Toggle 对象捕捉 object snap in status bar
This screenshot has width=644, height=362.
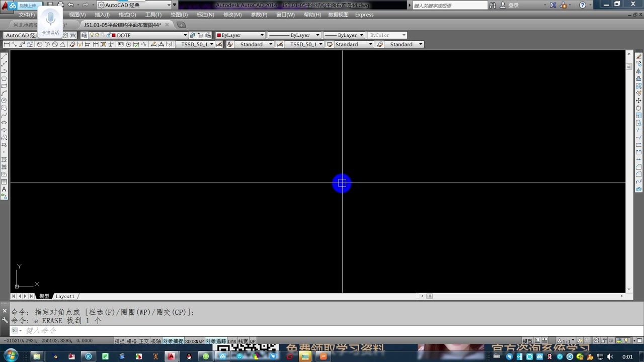pyautogui.click(x=173, y=341)
